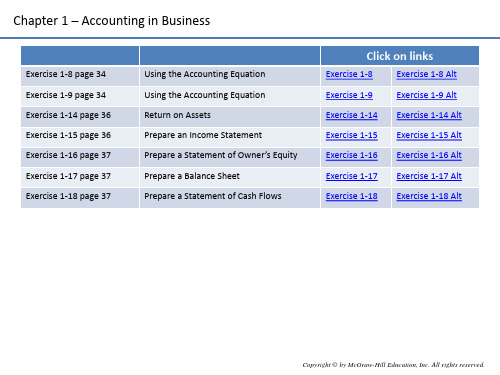Open the Exercise 1-17 hyperlink

[x=352, y=176]
